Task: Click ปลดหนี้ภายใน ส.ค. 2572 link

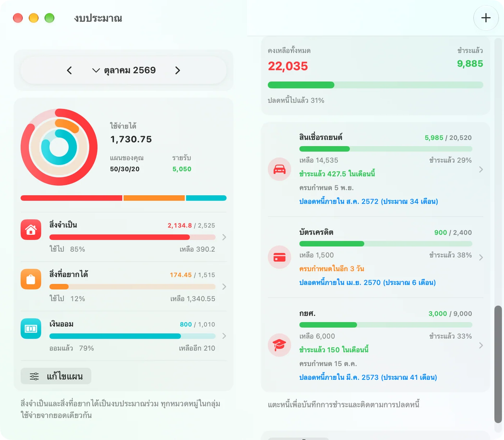Action: pyautogui.click(x=369, y=201)
